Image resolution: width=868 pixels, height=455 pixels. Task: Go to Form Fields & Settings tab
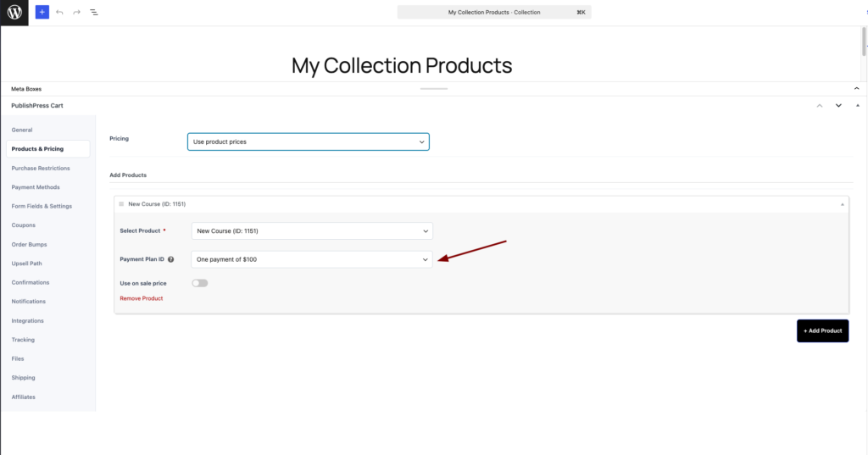[42, 206]
